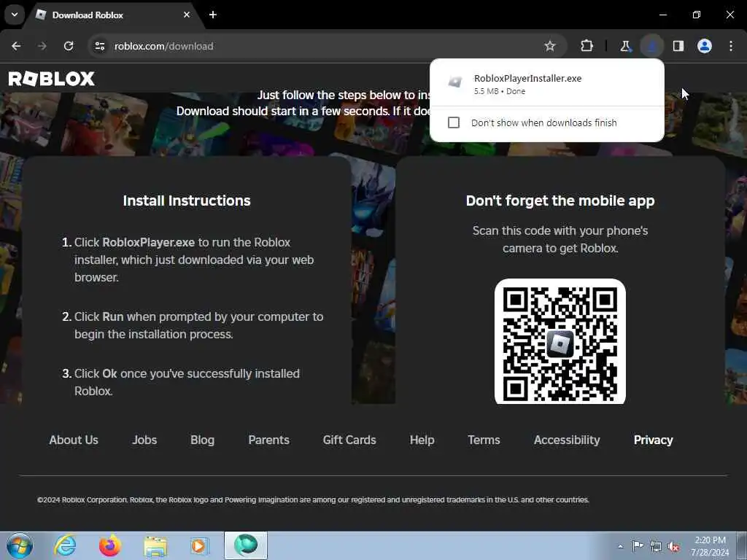Screen dimensions: 747x560
Task: Open the Gift Cards footer link
Action: click(x=349, y=440)
